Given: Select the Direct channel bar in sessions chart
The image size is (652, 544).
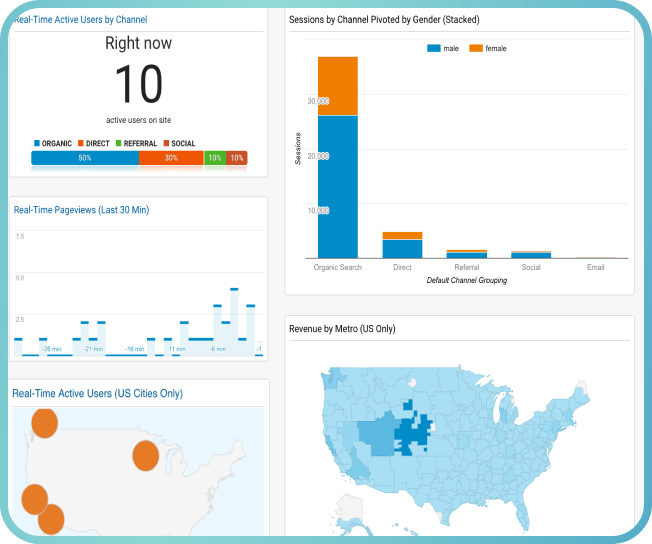Looking at the screenshot, I should [402, 246].
